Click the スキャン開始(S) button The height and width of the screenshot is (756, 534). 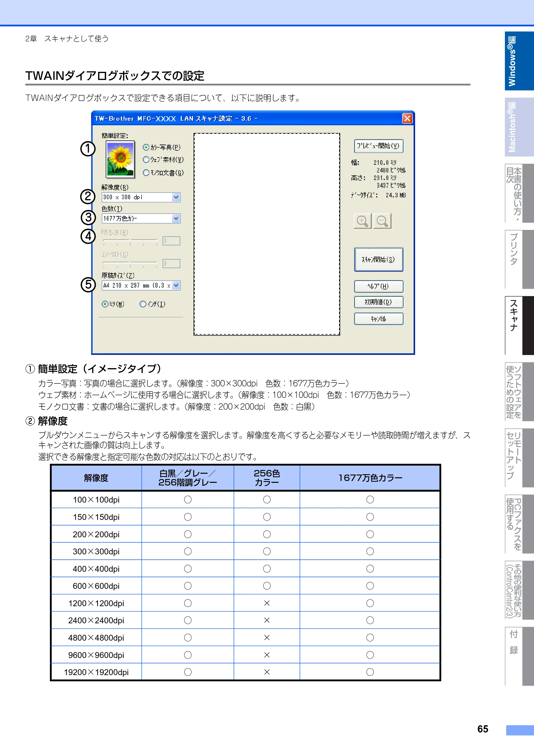click(x=379, y=260)
